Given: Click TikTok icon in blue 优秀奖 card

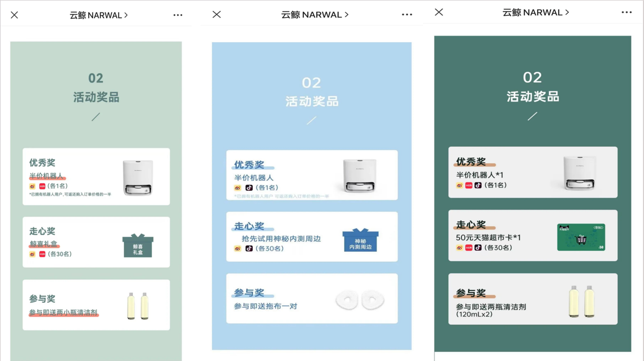Looking at the screenshot, I should click(249, 188).
